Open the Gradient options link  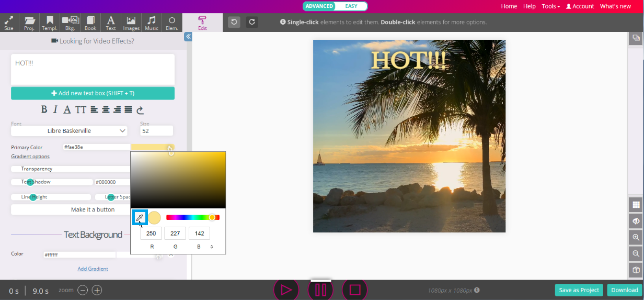pyautogui.click(x=30, y=157)
